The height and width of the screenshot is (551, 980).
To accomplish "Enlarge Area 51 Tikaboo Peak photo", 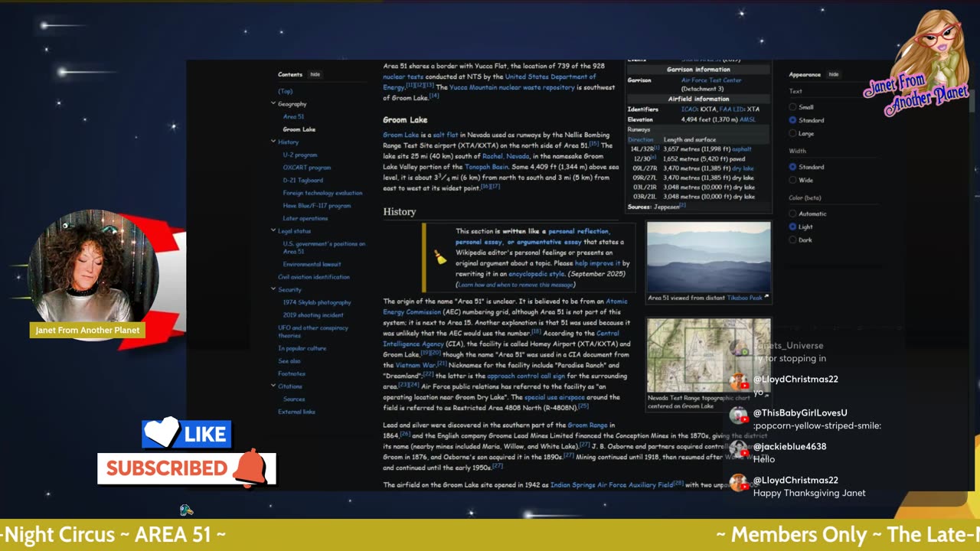I will pyautogui.click(x=709, y=257).
